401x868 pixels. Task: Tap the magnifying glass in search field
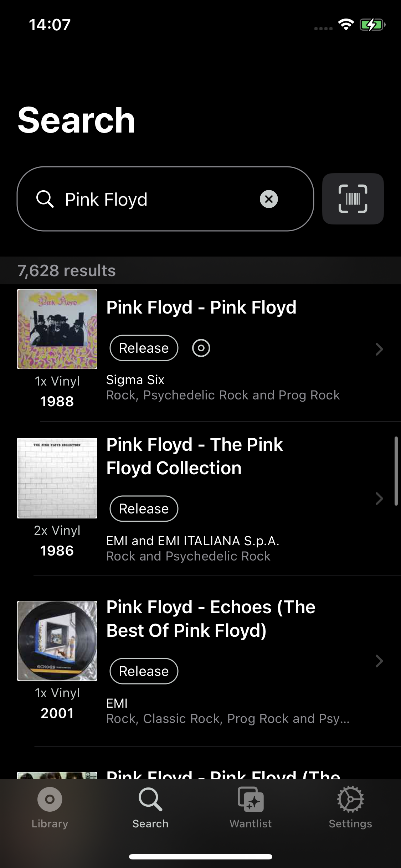click(45, 199)
